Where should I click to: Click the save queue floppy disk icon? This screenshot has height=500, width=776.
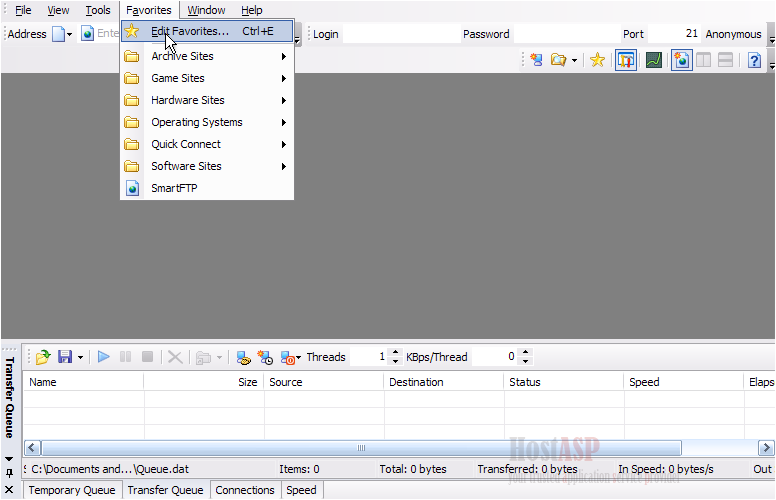65,357
